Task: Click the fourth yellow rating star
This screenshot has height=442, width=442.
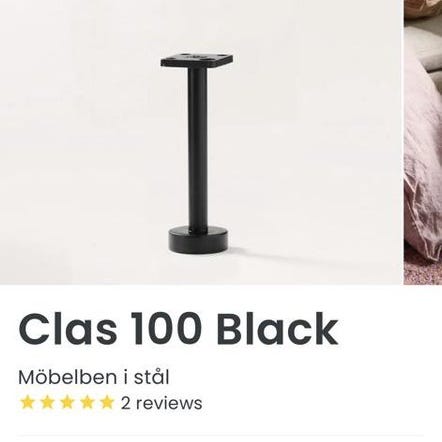Action: [x=87, y=402]
